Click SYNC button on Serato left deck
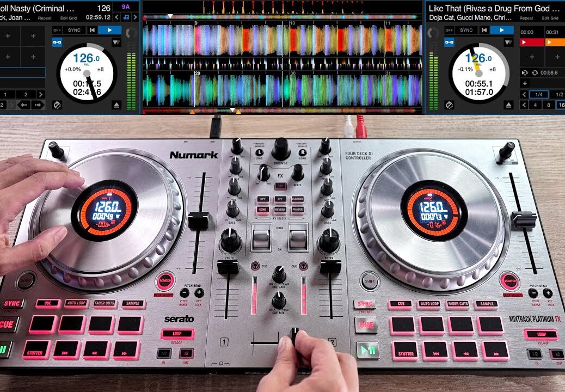This screenshot has height=392, width=565. pyautogui.click(x=74, y=30)
